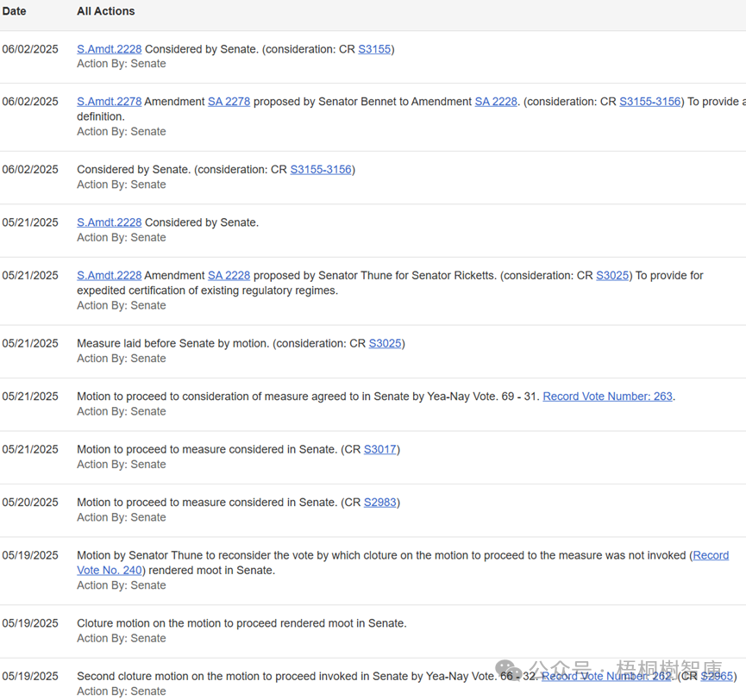
Task: View Record Vote Number: 262
Action: (x=606, y=677)
